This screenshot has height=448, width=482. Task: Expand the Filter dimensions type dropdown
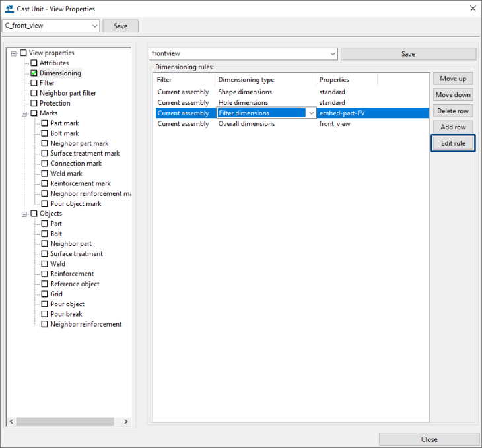coord(311,113)
